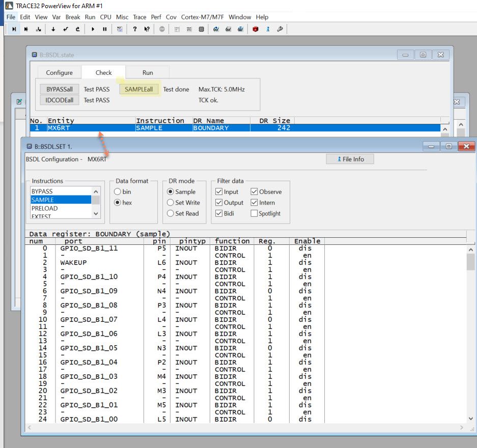Start execution with the Go play icon

coord(93,29)
